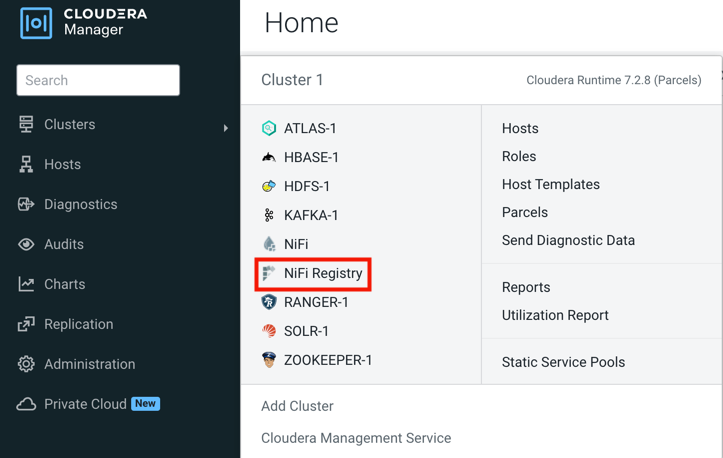Viewport: 723px width, 458px height.
Task: Select NiFi Registry service
Action: [322, 273]
